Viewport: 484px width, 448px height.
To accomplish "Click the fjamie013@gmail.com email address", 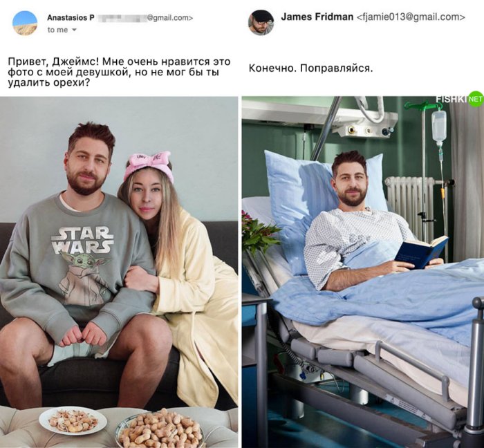I will 411,17.
